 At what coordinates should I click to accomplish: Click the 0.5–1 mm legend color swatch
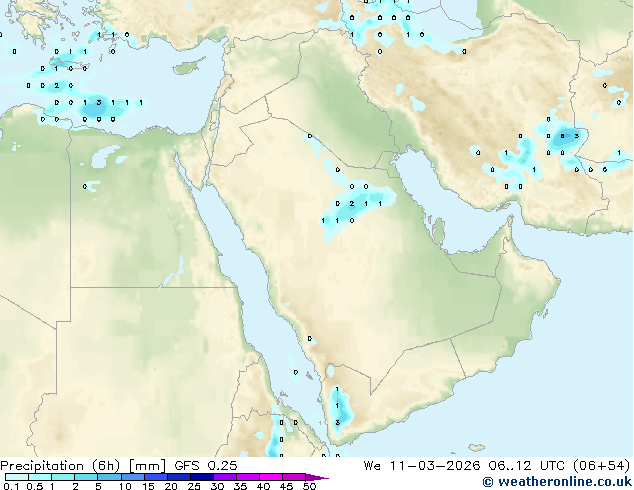click(40, 477)
